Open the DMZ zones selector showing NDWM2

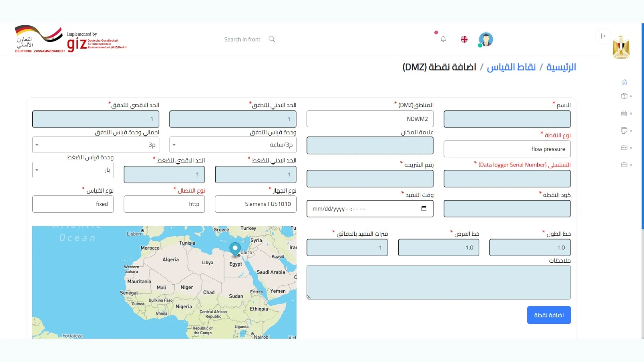pyautogui.click(x=370, y=119)
